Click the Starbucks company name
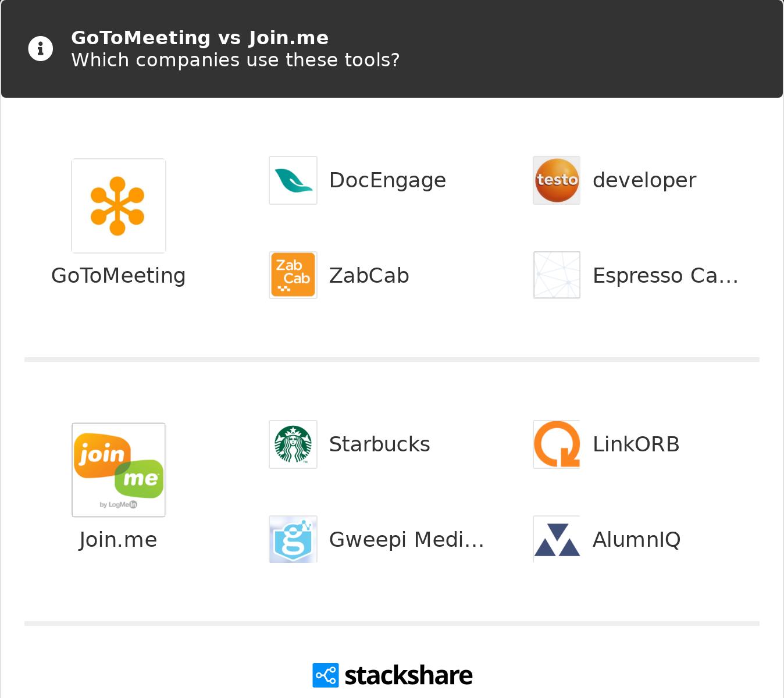The image size is (784, 698). coord(379,444)
